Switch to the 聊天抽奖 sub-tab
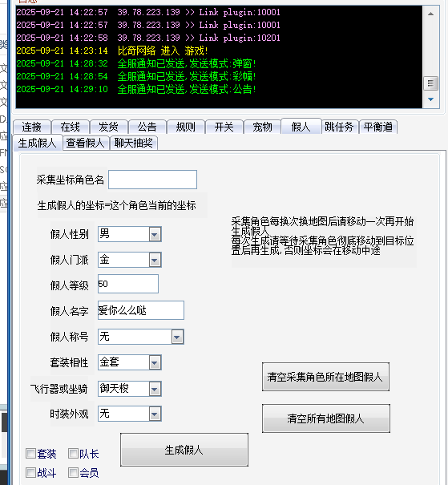 coord(134,143)
